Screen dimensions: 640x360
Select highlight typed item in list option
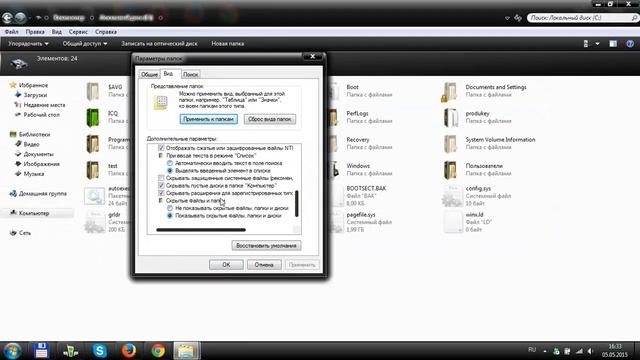(170, 171)
